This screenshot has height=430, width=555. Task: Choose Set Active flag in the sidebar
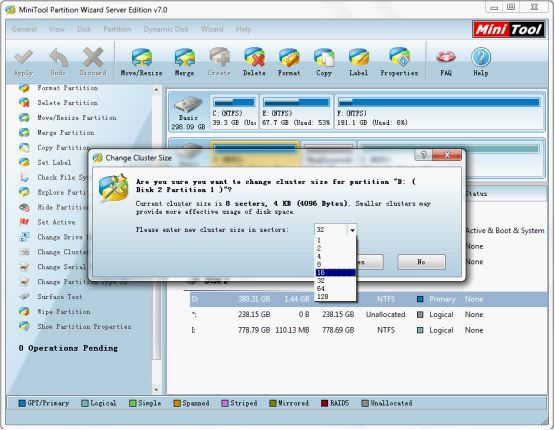pyautogui.click(x=56, y=222)
